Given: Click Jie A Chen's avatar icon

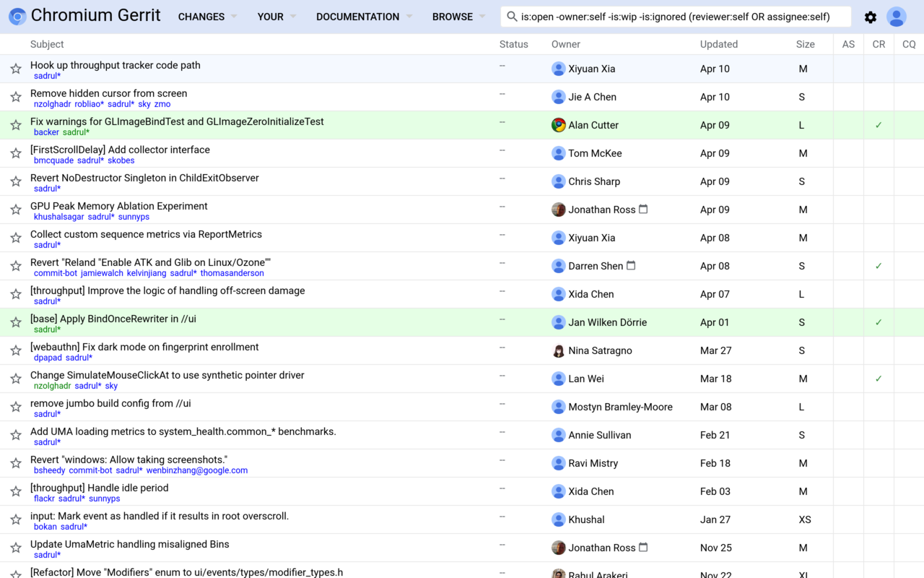Looking at the screenshot, I should [x=558, y=97].
